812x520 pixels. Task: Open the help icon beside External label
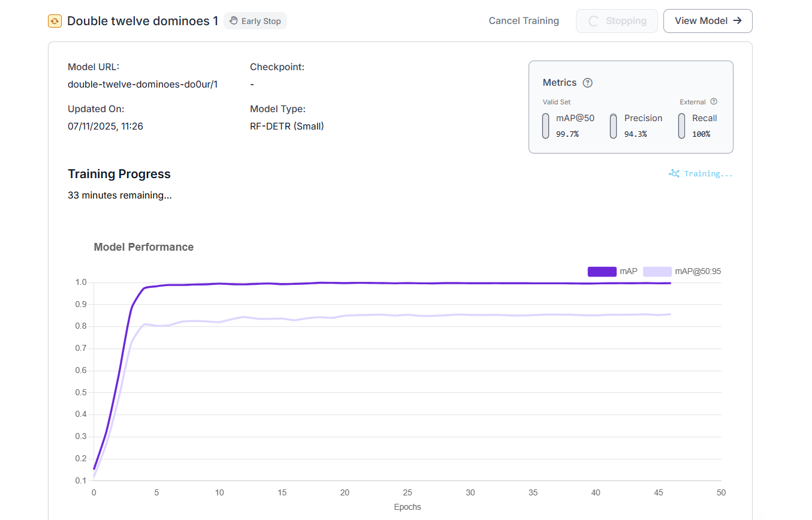point(714,102)
